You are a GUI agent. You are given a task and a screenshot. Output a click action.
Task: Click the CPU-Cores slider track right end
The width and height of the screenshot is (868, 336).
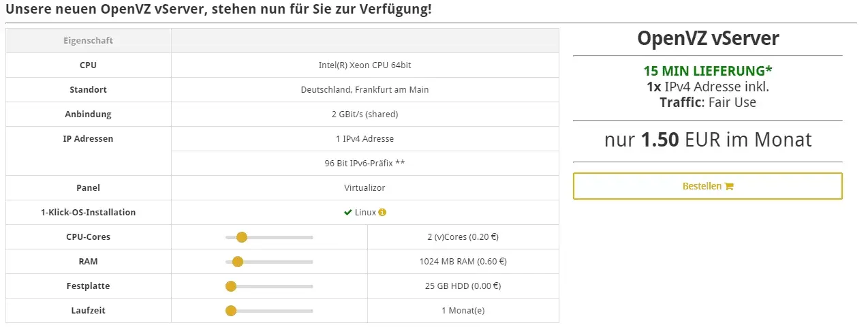click(x=311, y=237)
